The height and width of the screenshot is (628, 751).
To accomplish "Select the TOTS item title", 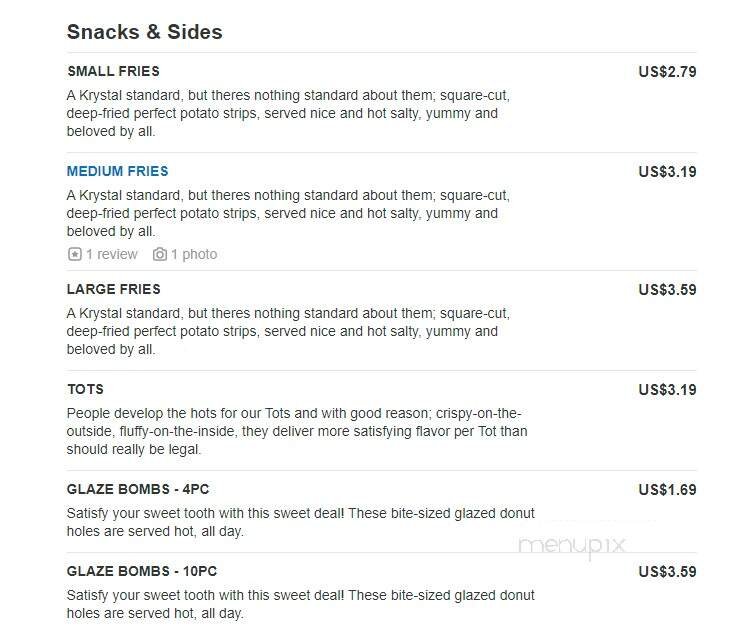I will tap(85, 389).
